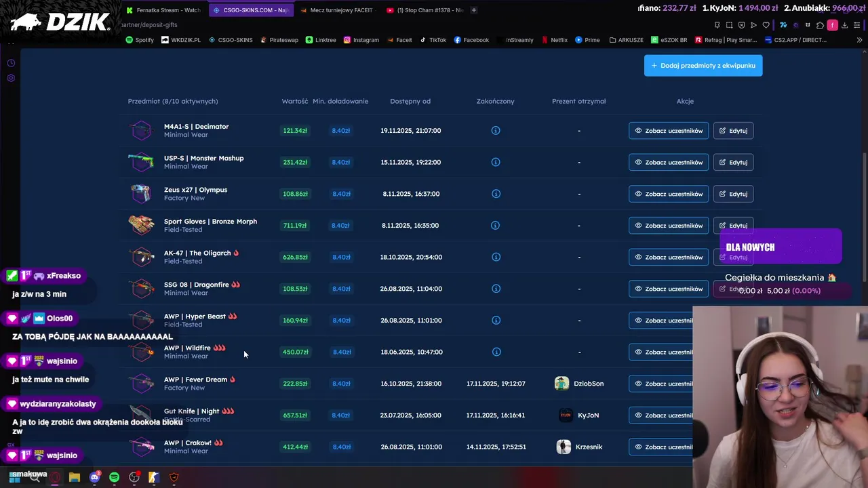Open info icon for AWP Wildfire row
This screenshot has height=488, width=868.
pos(496,352)
